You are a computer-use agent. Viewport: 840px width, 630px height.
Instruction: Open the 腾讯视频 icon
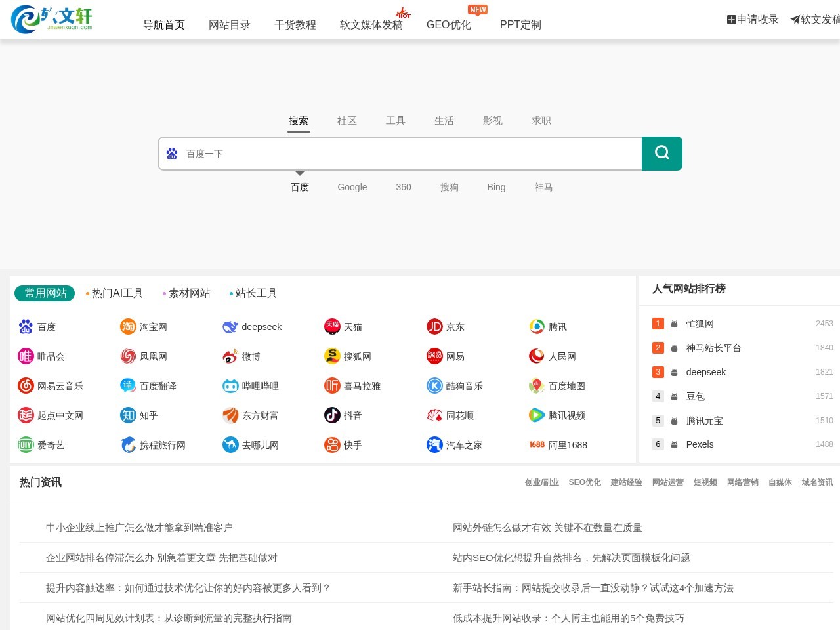coord(537,415)
